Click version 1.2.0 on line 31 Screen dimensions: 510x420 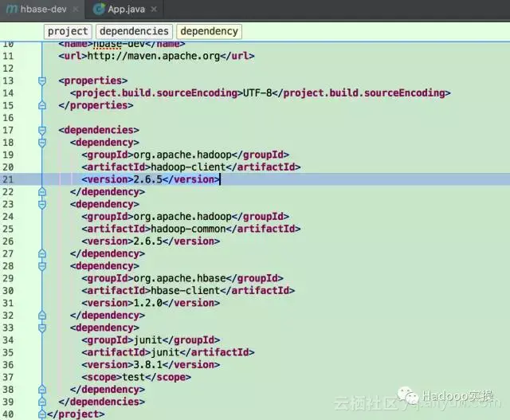pos(148,303)
